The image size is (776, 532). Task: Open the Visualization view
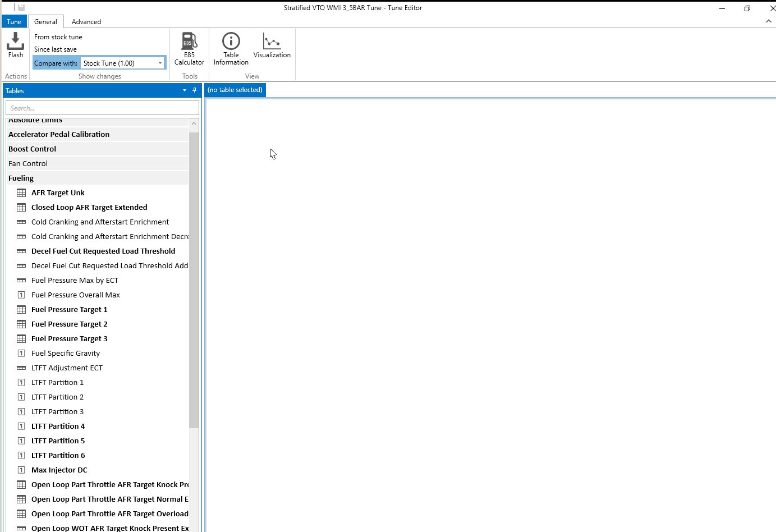272,45
